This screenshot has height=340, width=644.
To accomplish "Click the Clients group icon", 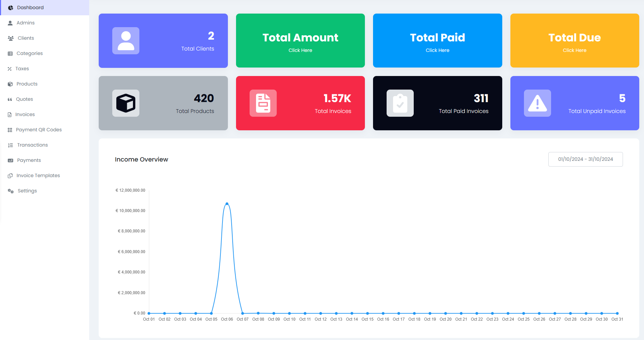I will (x=11, y=38).
